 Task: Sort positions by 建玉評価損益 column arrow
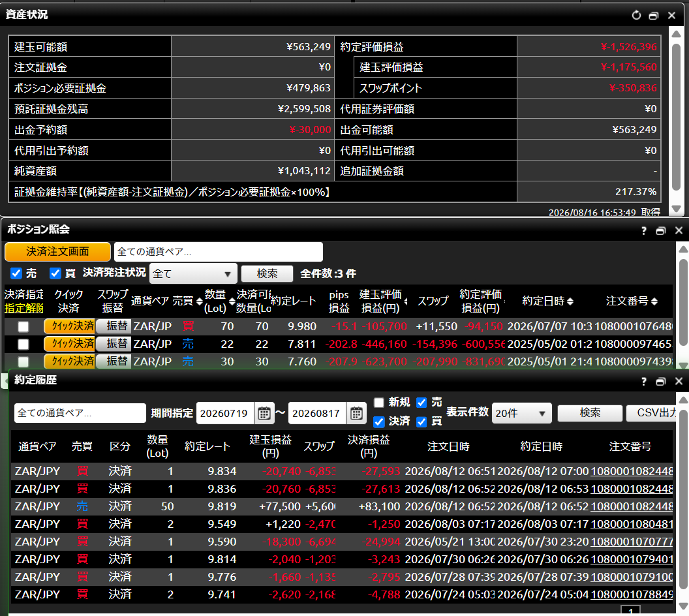pos(406,301)
